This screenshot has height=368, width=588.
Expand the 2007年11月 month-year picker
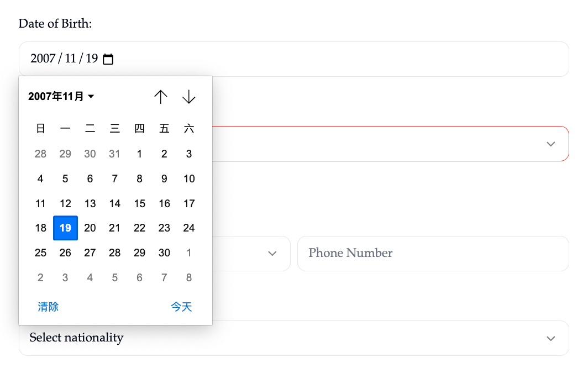pos(61,97)
